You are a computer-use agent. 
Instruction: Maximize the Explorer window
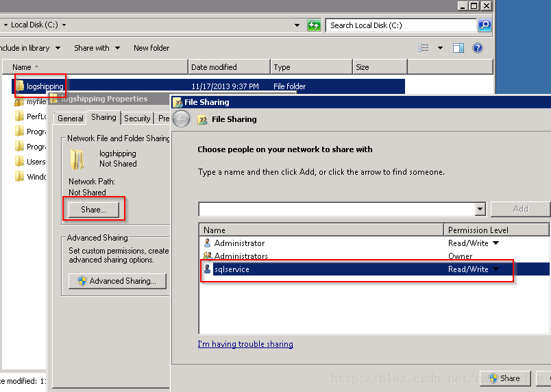474,6
